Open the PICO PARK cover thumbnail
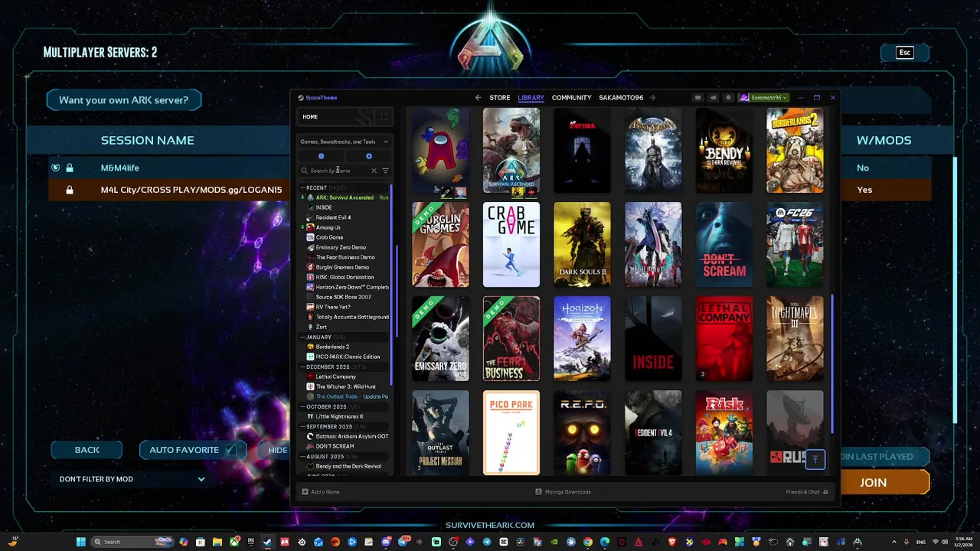 pos(511,433)
